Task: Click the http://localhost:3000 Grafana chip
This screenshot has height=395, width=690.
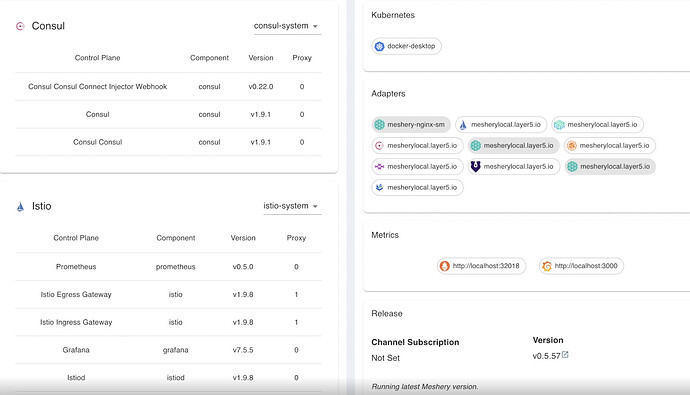Action: [x=581, y=266]
